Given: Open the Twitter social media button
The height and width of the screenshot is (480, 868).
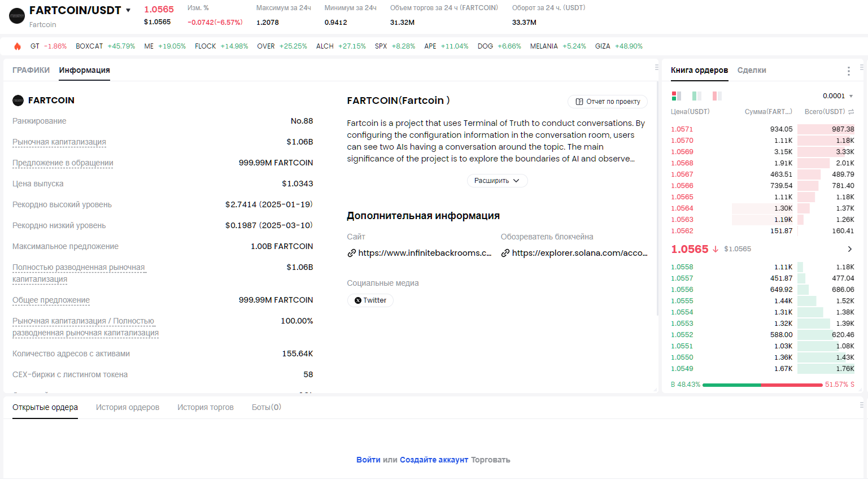Looking at the screenshot, I should click(x=370, y=300).
